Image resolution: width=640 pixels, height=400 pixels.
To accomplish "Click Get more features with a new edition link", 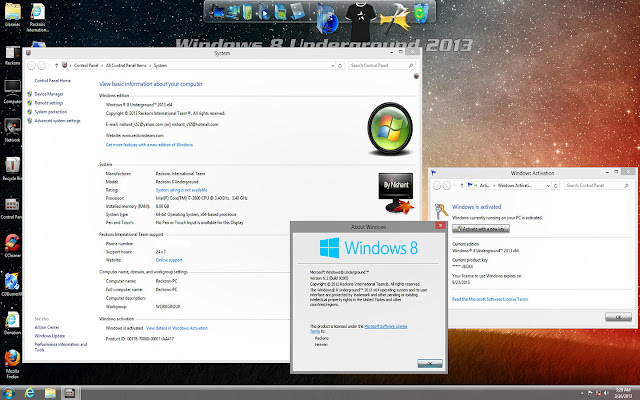I will [x=149, y=145].
